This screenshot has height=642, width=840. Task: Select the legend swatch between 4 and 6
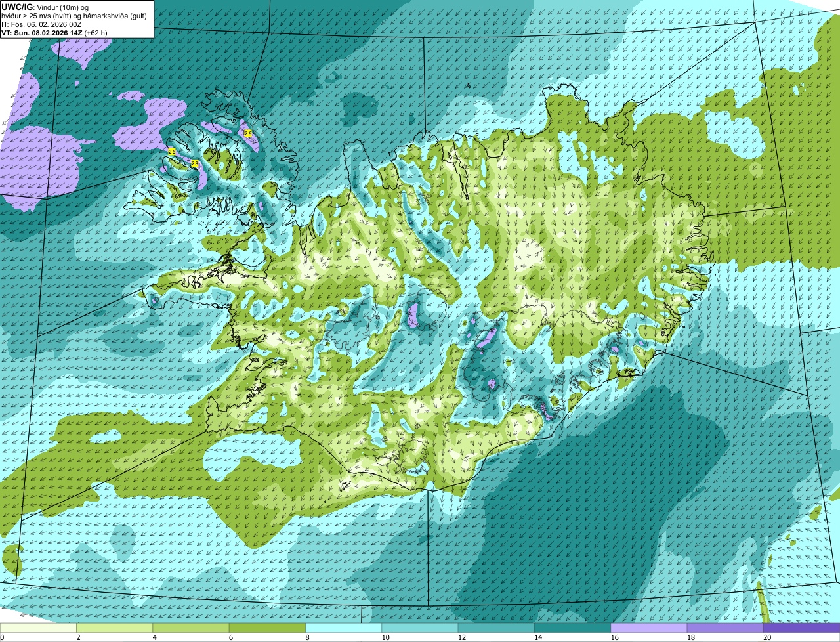pyautogui.click(x=191, y=628)
